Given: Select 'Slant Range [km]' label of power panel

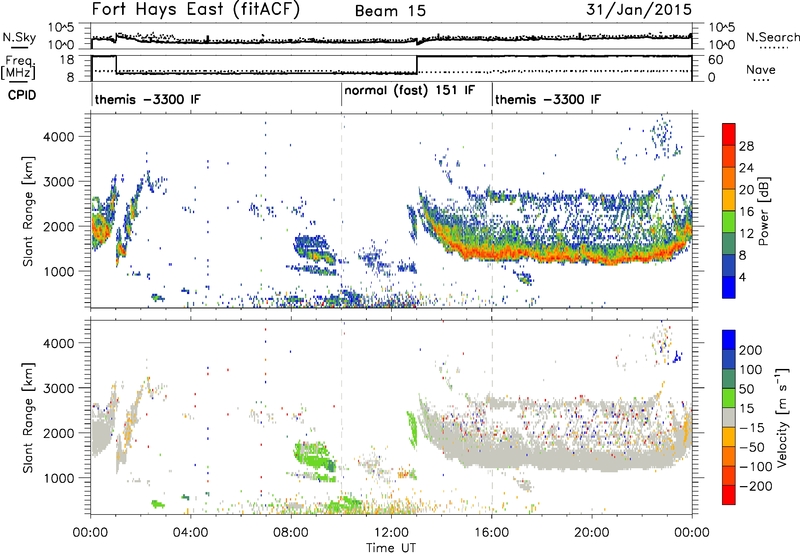Looking at the screenshot, I should [x=28, y=211].
